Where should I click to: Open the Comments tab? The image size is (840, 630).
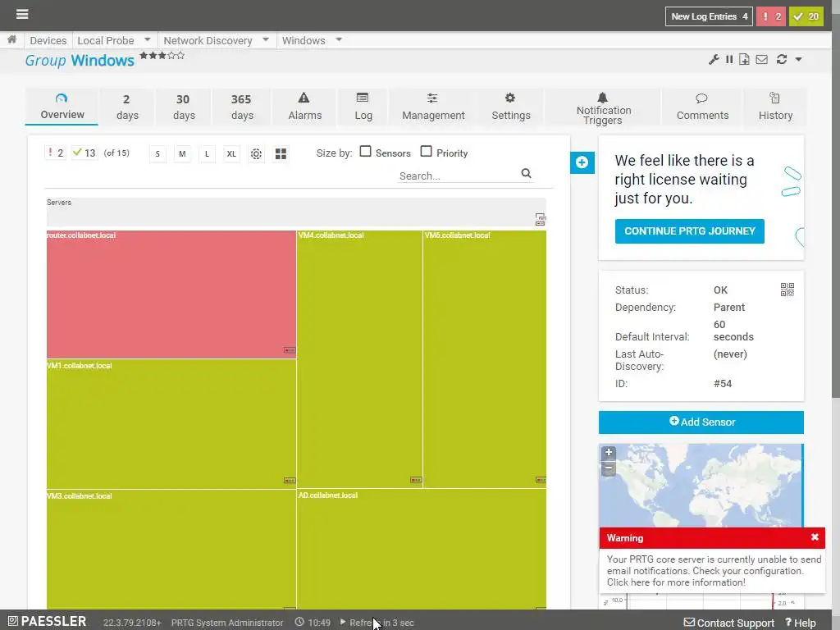coord(702,107)
